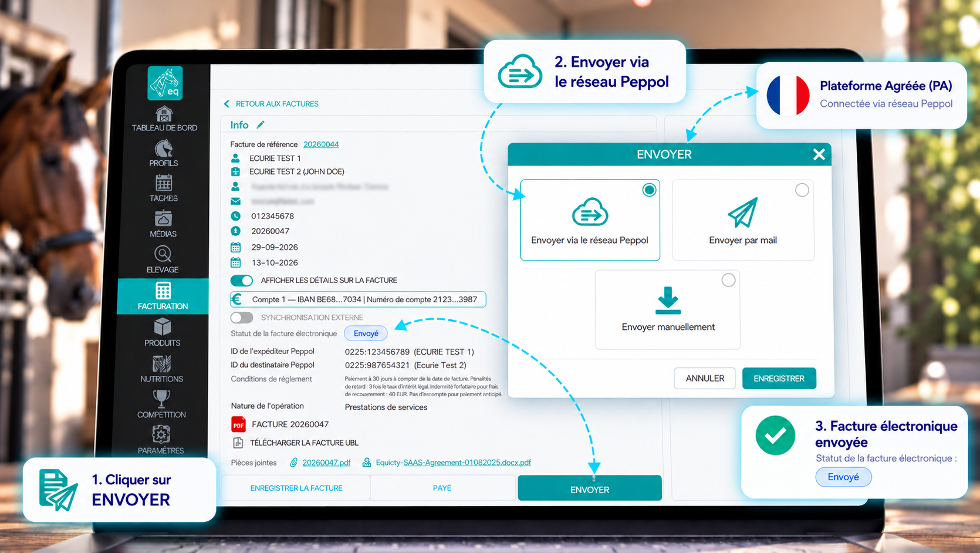Open the Compte 1 IBAN account selector

[x=358, y=299]
